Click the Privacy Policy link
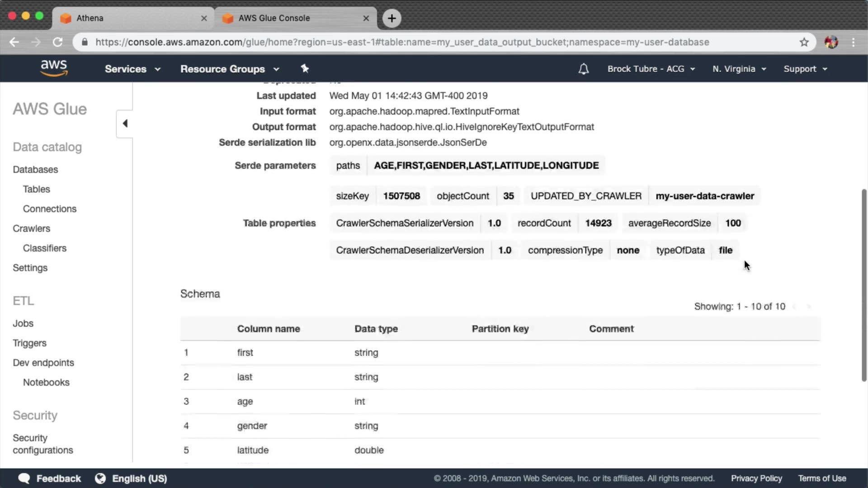 click(x=756, y=478)
